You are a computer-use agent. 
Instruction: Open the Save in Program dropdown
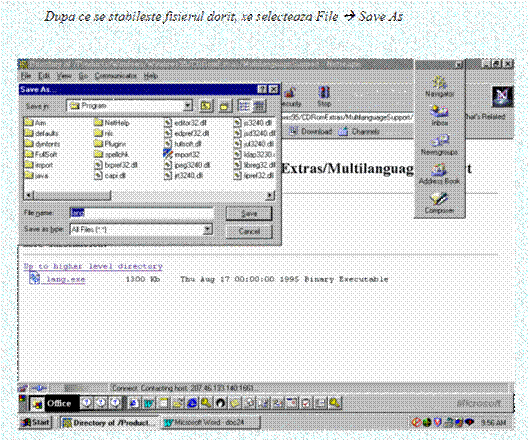coord(188,106)
